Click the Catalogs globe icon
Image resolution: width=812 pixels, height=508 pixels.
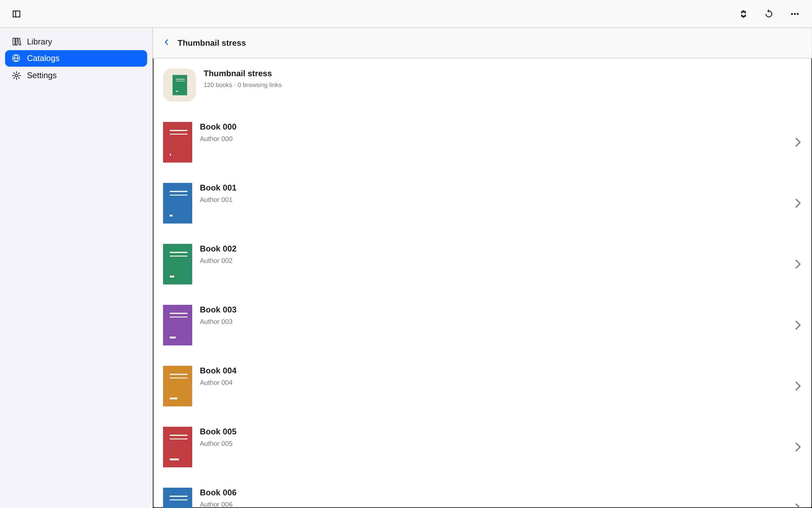(x=16, y=58)
